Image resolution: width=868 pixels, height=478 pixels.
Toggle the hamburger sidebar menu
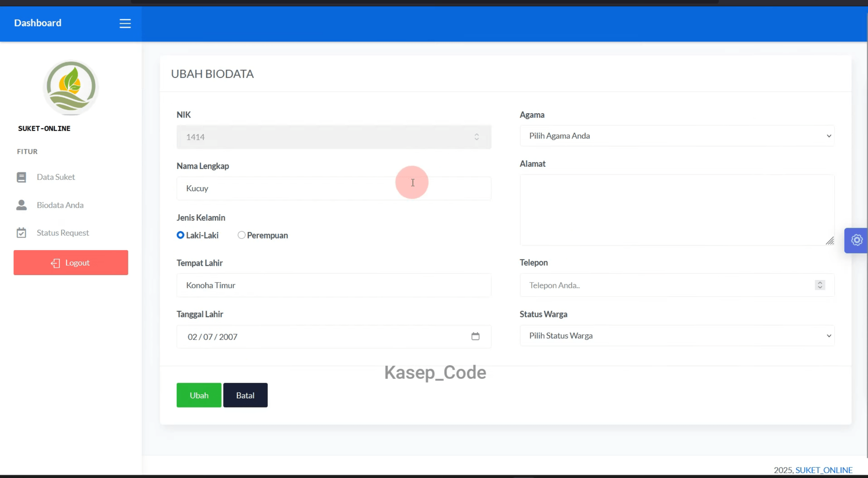[125, 23]
